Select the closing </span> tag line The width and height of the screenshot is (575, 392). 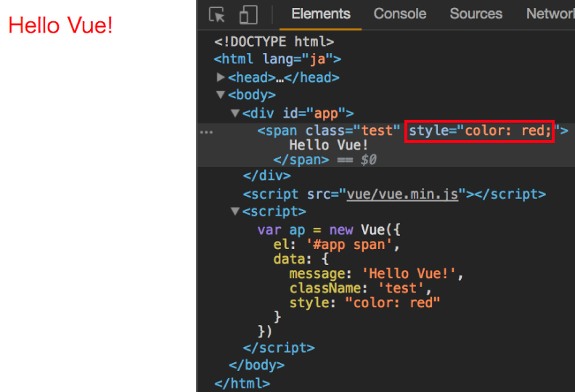(301, 160)
